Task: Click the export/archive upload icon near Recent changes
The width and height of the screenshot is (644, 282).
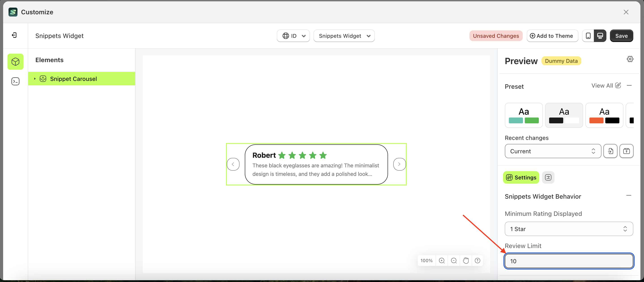Action: click(x=627, y=151)
